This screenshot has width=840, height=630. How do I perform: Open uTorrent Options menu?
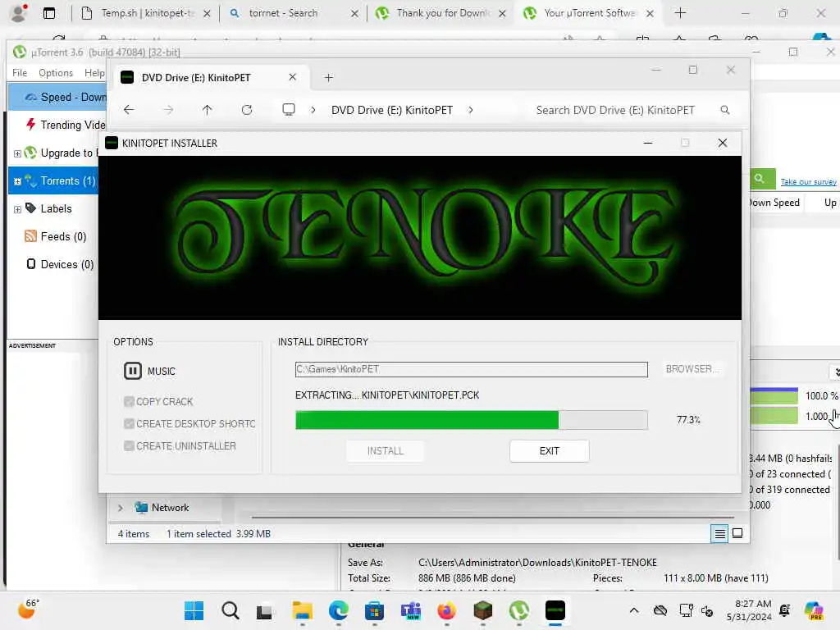pos(55,73)
